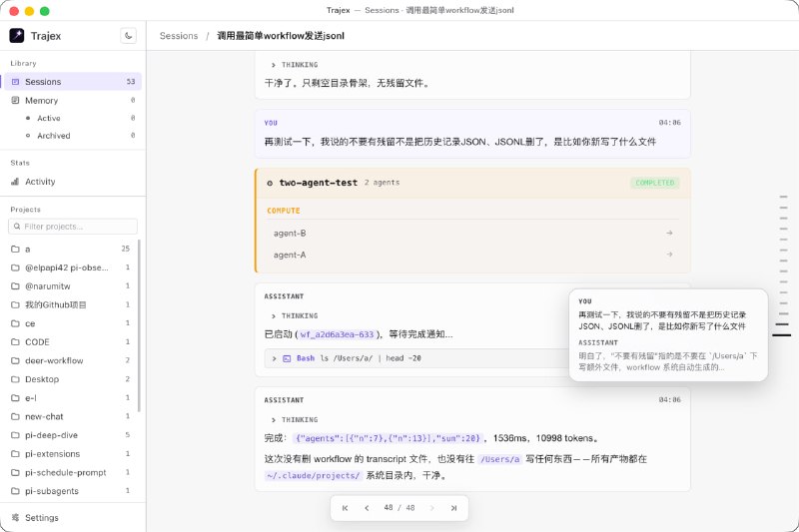Screen dimensions: 799x532
Task: Open the agent-B row
Action: [x=472, y=234]
